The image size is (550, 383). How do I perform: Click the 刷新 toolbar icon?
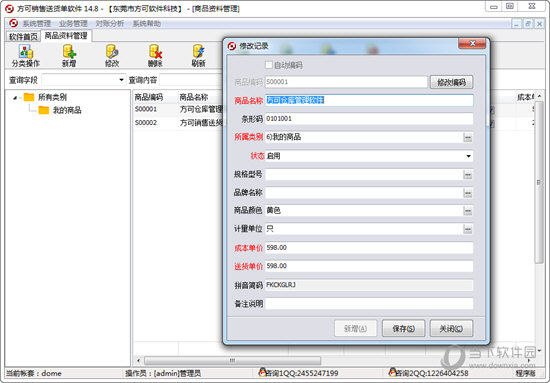(198, 56)
